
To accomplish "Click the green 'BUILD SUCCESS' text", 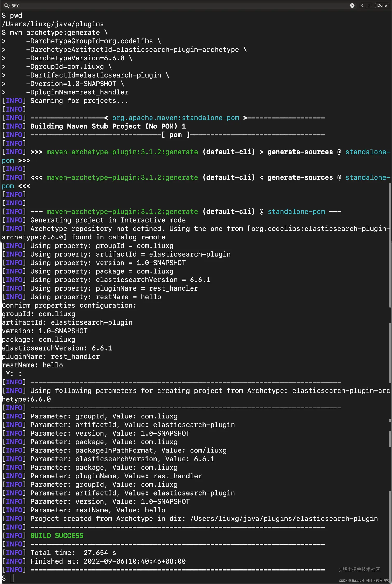I will 57,536.
